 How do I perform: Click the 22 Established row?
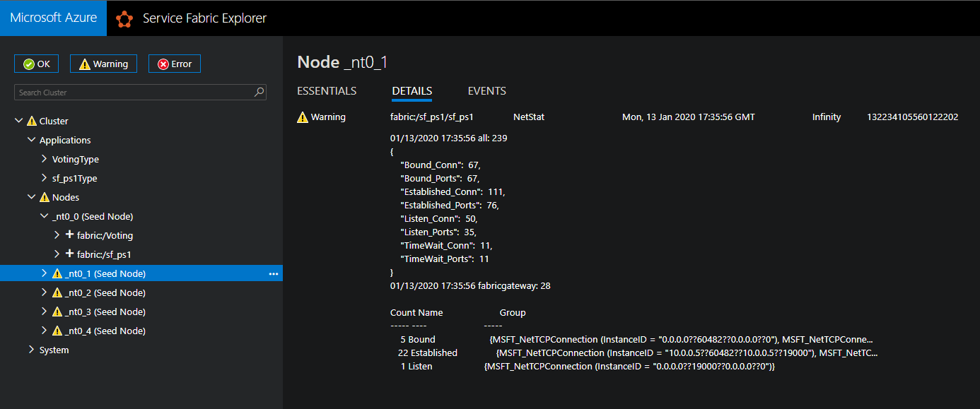[x=638, y=353]
